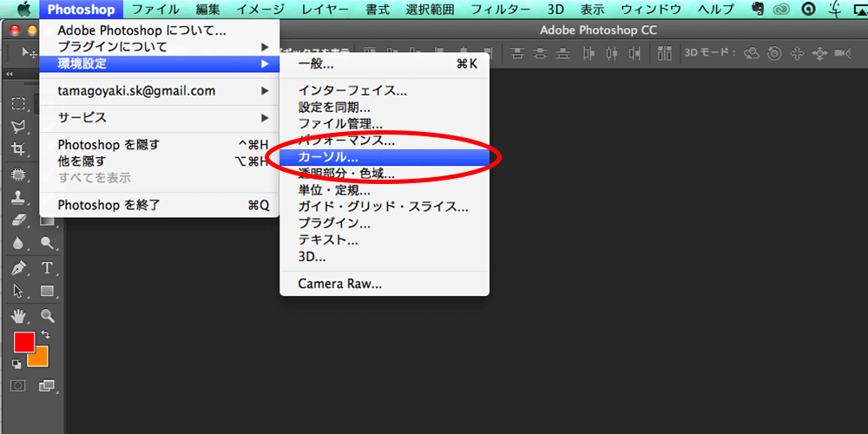The image size is (868, 434).
Task: Toggle Quick Mask mode
Action: 19,385
